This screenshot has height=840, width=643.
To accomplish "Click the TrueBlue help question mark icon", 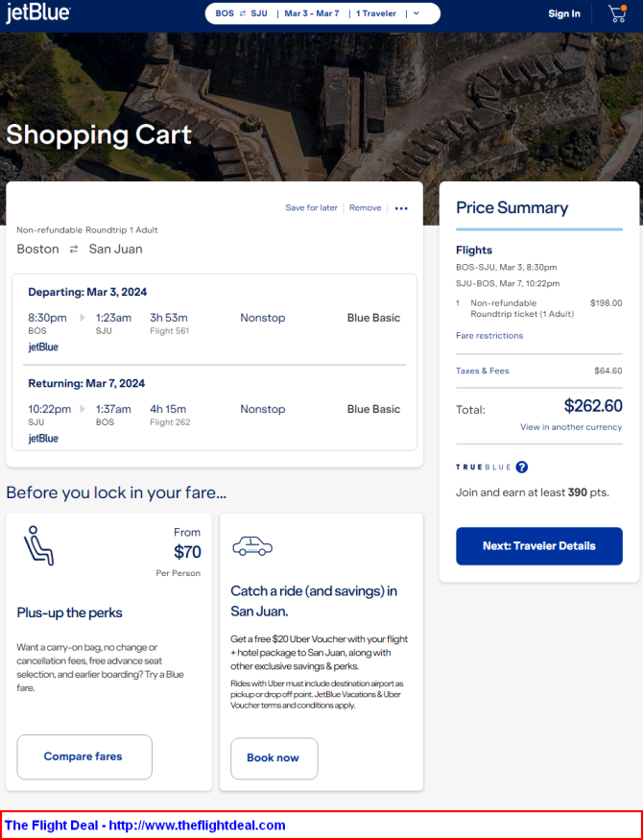I will coord(521,468).
